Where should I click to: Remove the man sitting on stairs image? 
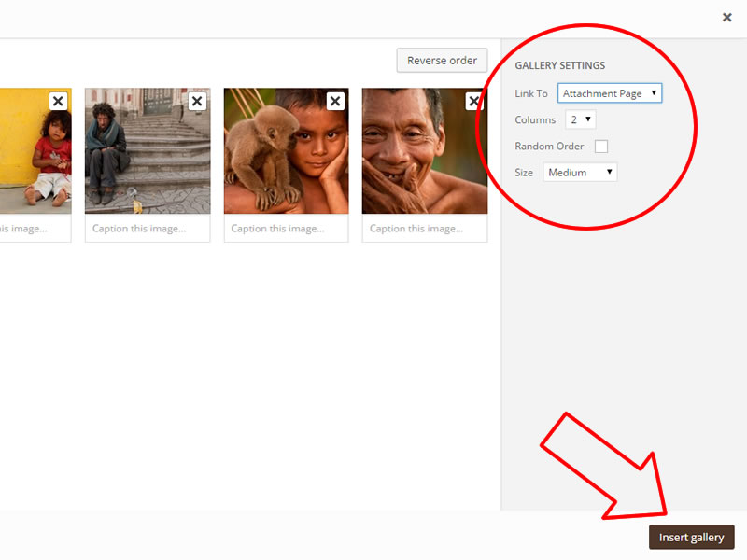pos(197,101)
